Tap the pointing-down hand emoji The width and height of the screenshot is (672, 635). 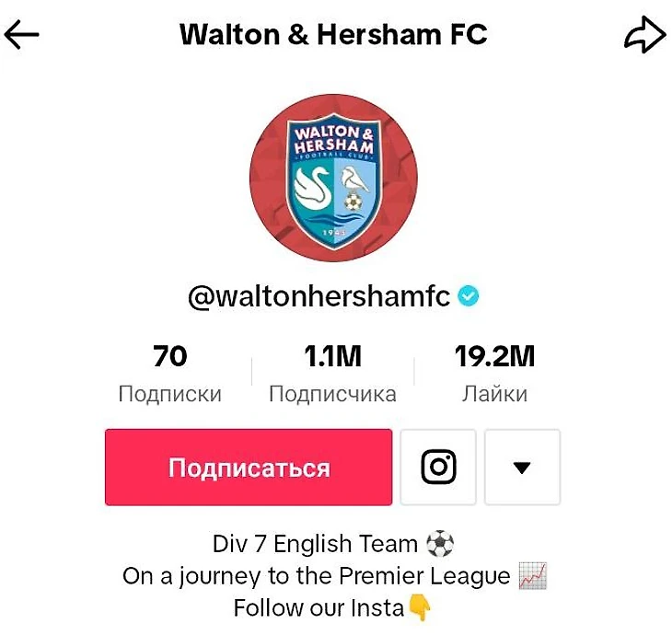pos(420,607)
